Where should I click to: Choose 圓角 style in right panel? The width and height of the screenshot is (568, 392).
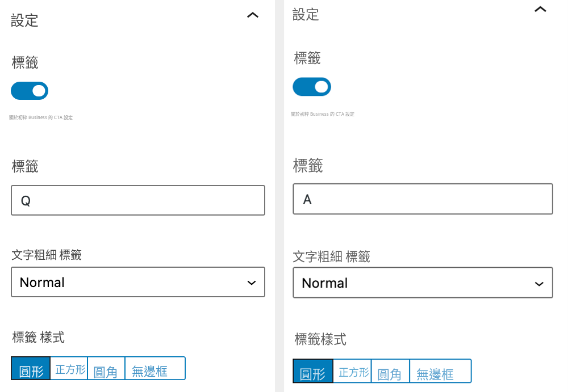(391, 371)
